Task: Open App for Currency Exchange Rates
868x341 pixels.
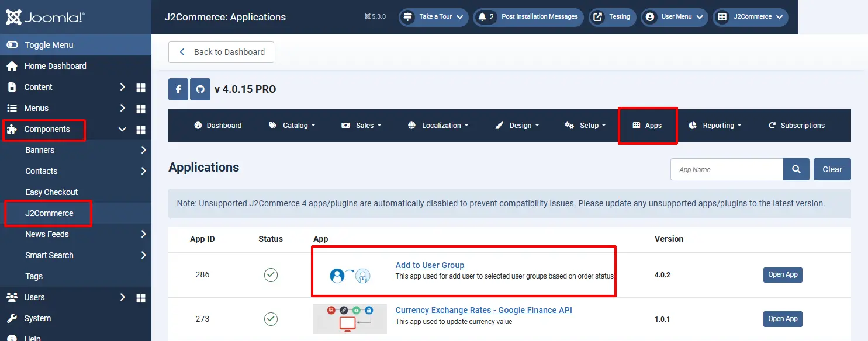Action: coord(783,319)
